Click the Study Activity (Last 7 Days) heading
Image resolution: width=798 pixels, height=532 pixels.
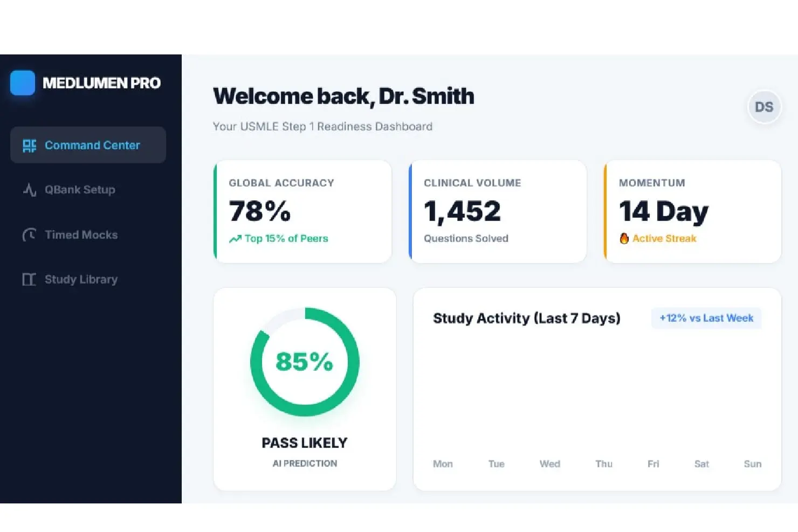[527, 319]
